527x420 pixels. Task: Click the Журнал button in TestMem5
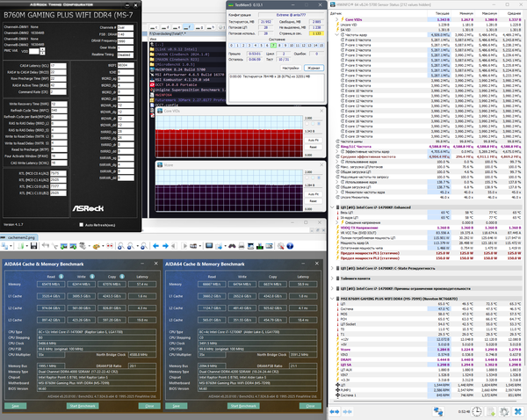pos(314,68)
